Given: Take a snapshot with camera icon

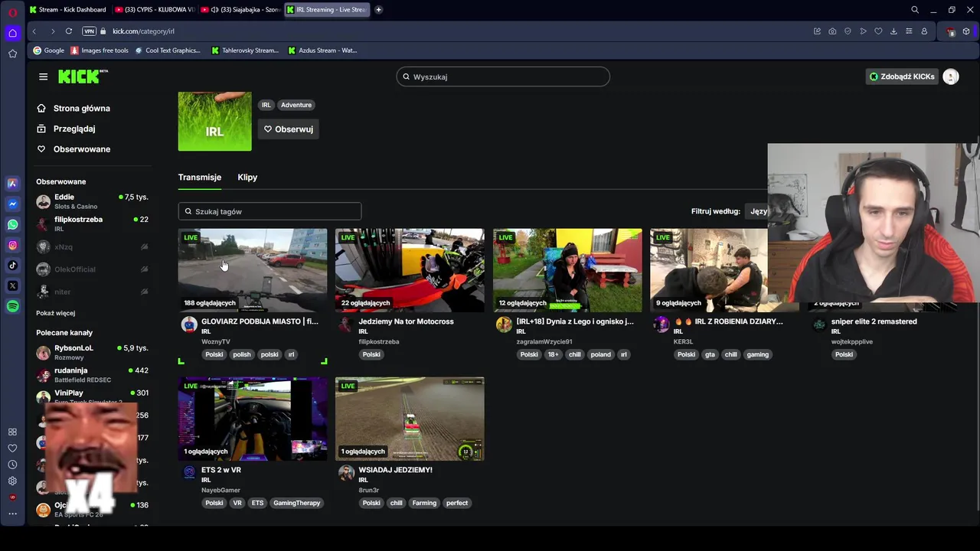Looking at the screenshot, I should coord(832,31).
